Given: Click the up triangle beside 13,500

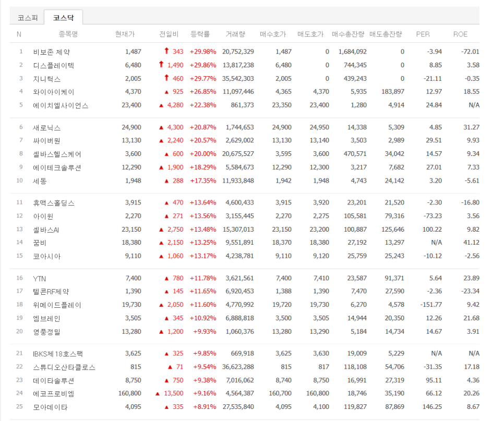Looking at the screenshot, I should click(x=158, y=394).
